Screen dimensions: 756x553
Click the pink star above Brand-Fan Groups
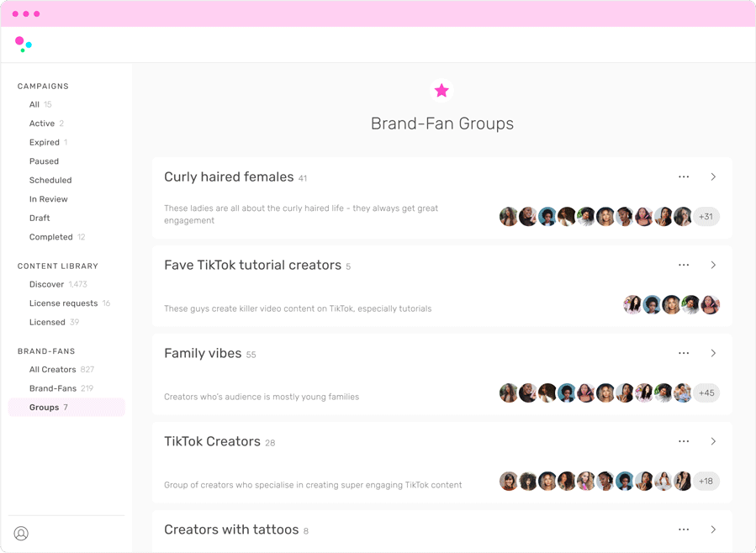441,90
